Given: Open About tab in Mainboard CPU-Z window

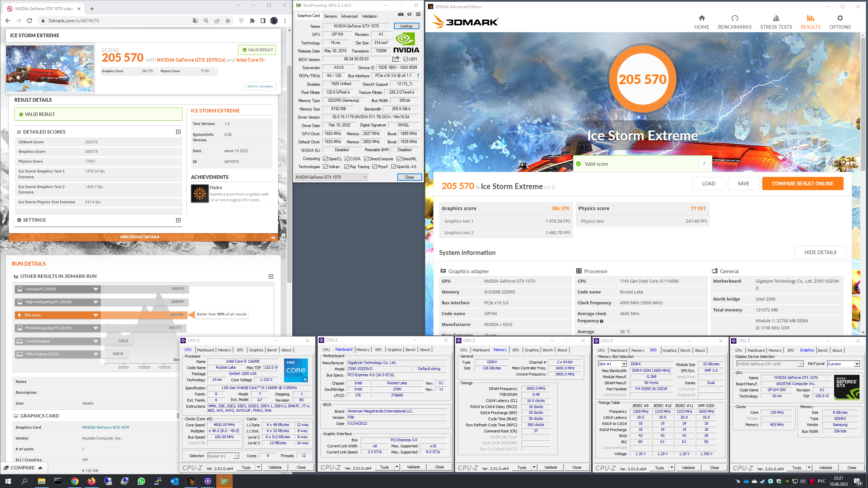Looking at the screenshot, I should [425, 350].
